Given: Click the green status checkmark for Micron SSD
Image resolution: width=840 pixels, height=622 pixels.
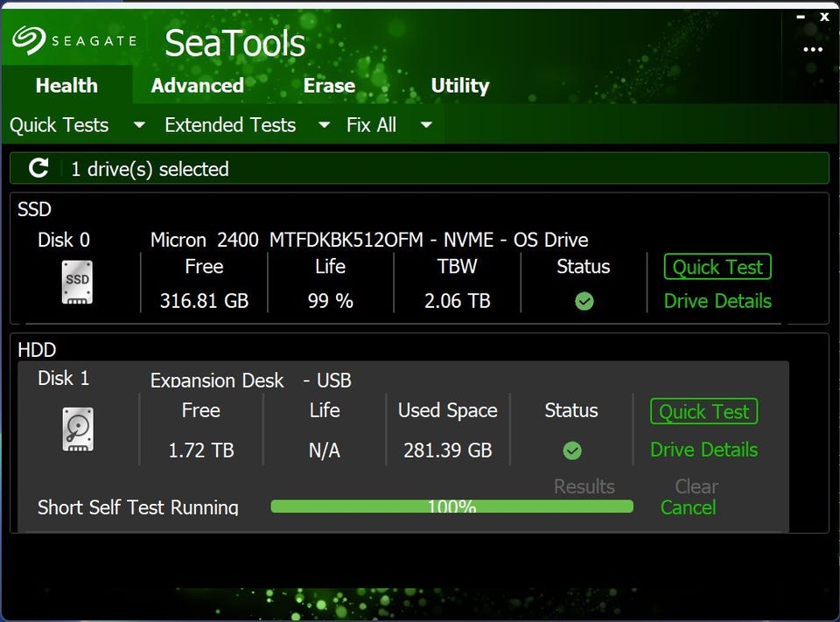Looking at the screenshot, I should click(x=584, y=301).
